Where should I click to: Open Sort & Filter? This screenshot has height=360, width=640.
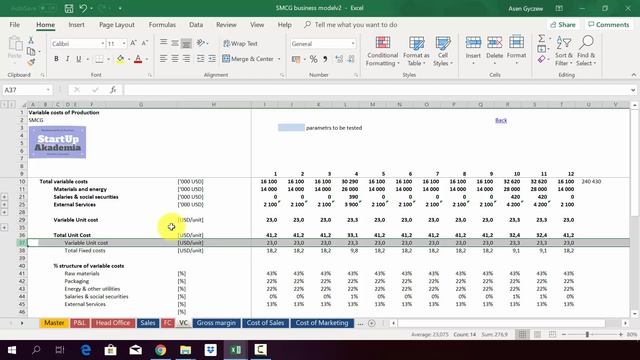564,51
